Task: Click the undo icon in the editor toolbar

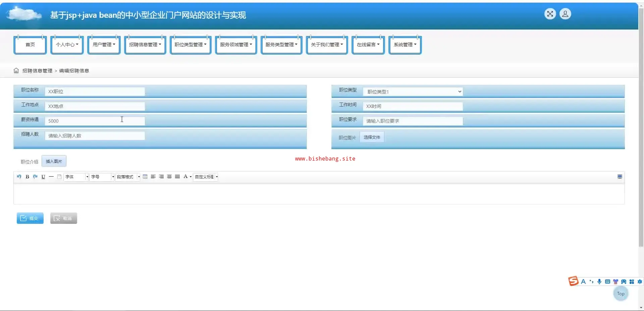Action: click(x=19, y=177)
